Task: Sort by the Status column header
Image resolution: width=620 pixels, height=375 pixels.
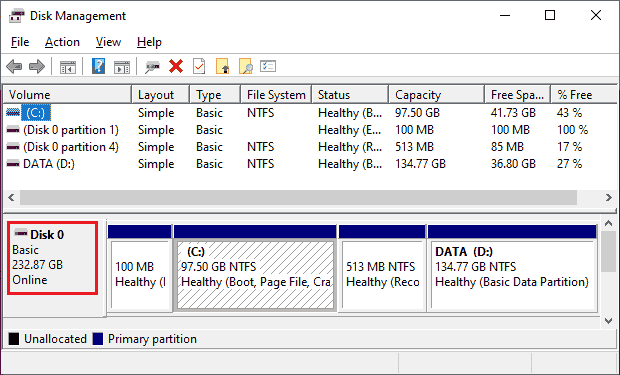Action: pyautogui.click(x=350, y=95)
